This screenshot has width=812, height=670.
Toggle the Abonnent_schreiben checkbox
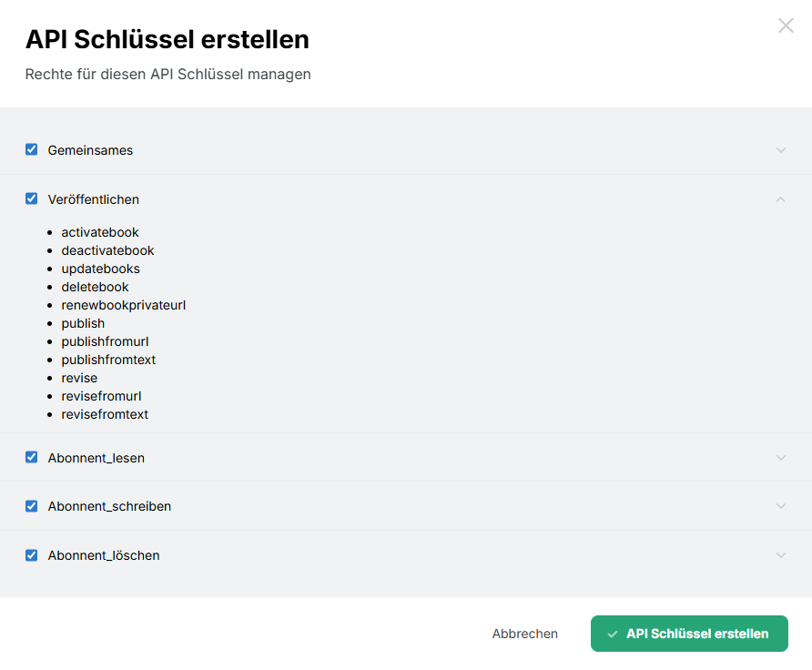point(32,506)
